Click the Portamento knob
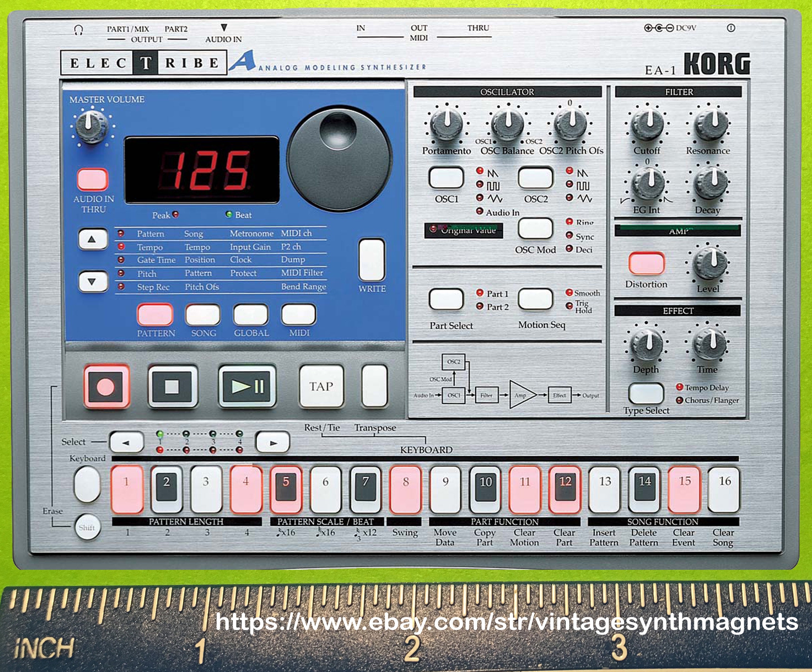 click(x=446, y=124)
